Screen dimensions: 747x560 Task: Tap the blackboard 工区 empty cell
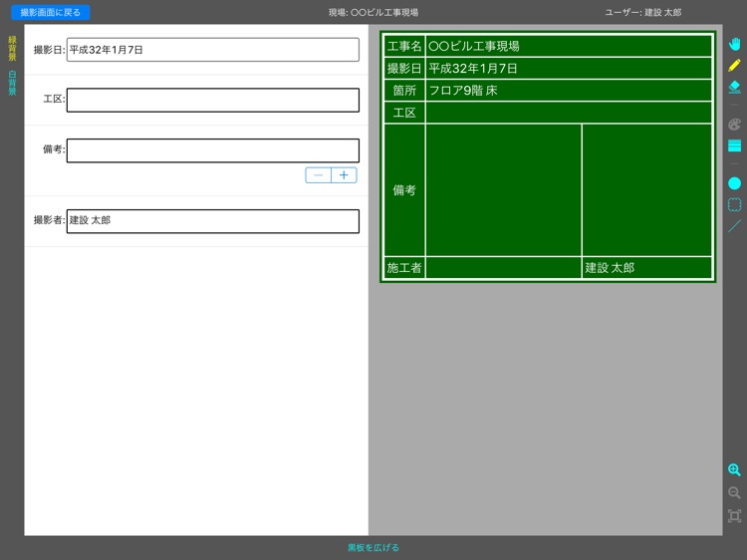(569, 113)
